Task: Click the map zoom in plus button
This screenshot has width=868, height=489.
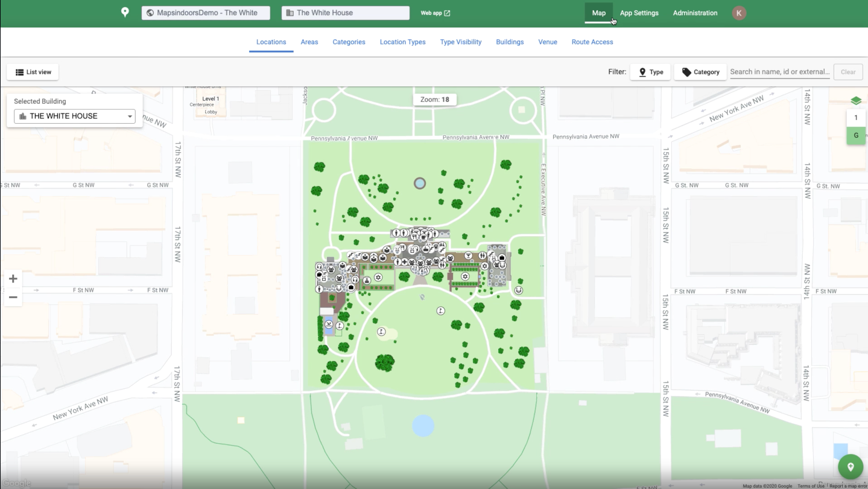Action: tap(13, 279)
